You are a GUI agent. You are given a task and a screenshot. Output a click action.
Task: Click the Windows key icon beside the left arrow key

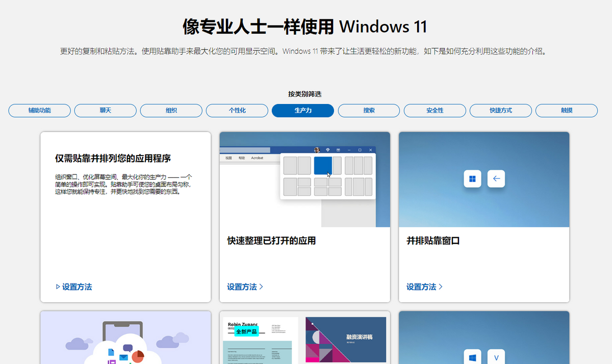[x=472, y=179]
